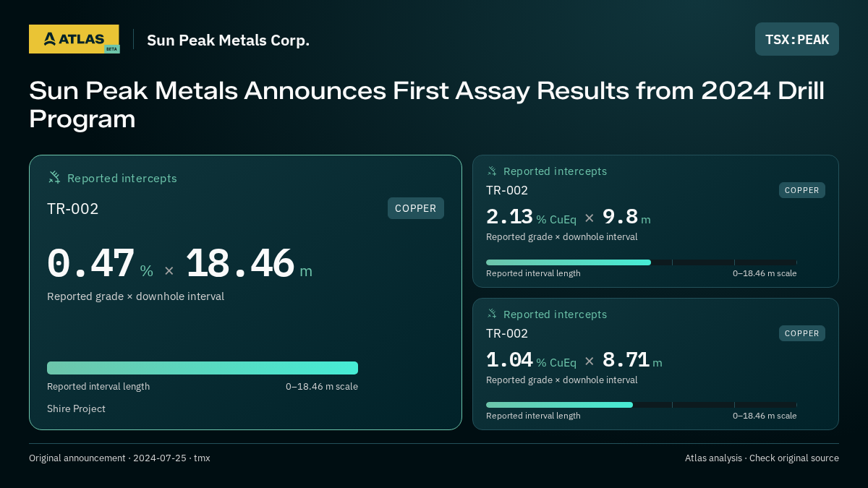Click the pick icon in the 0.47% card
The image size is (868, 488).
[54, 177]
